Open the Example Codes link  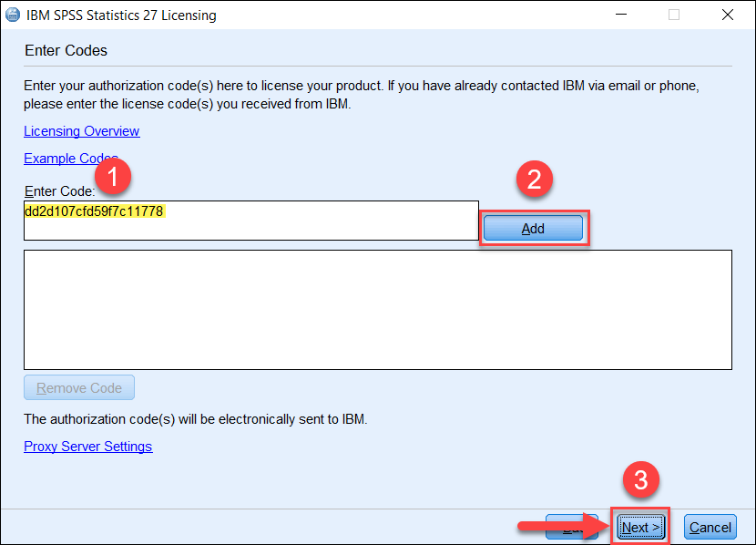point(71,159)
